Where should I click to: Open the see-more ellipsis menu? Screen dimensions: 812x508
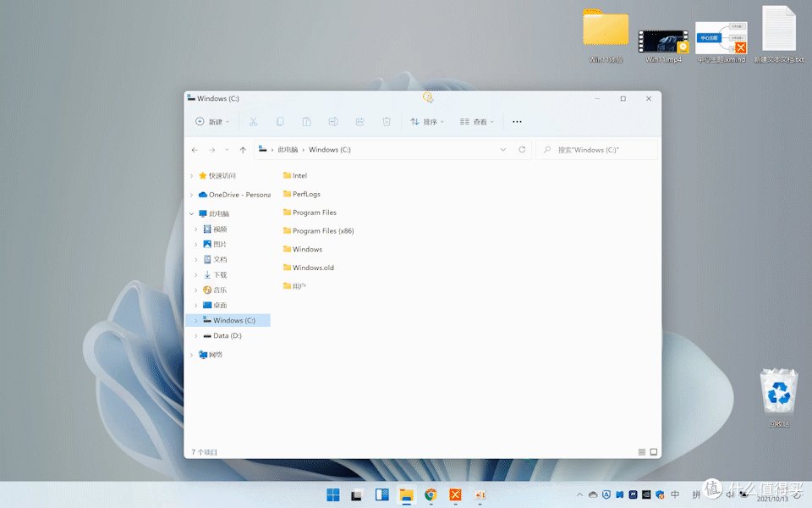(517, 122)
